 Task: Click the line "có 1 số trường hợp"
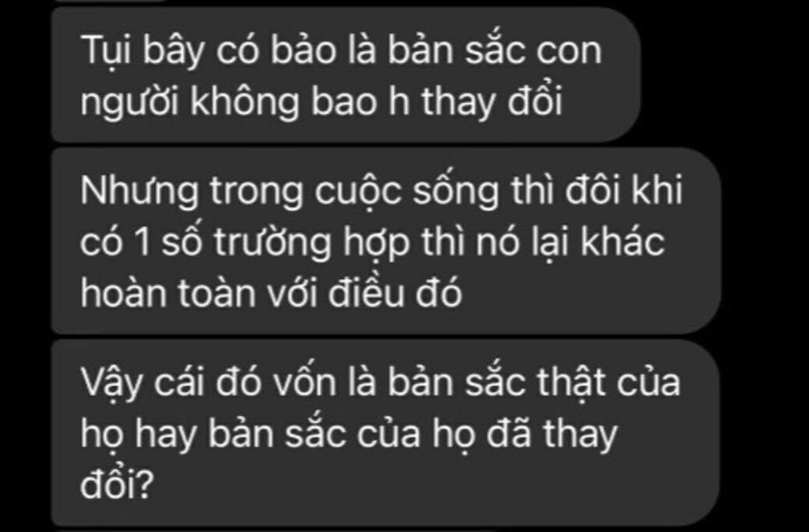(245, 243)
